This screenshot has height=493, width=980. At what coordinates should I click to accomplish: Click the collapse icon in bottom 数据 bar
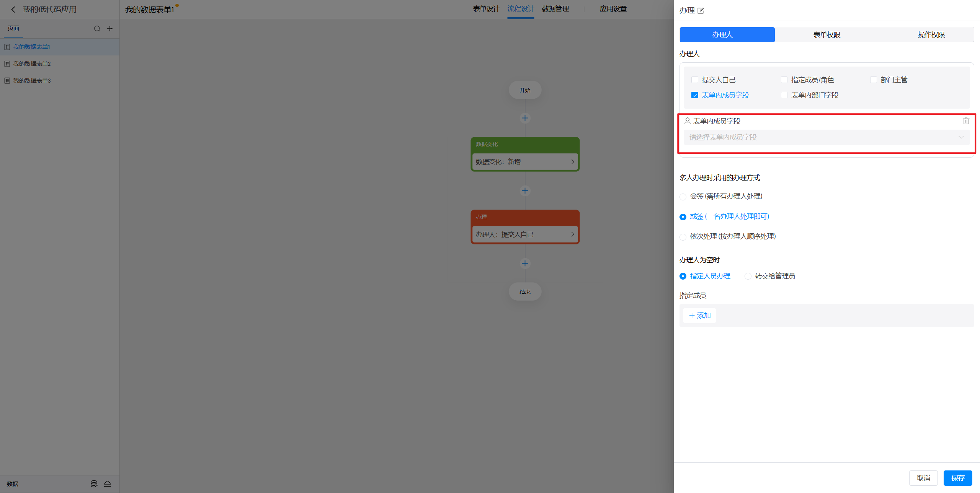pyautogui.click(x=108, y=484)
